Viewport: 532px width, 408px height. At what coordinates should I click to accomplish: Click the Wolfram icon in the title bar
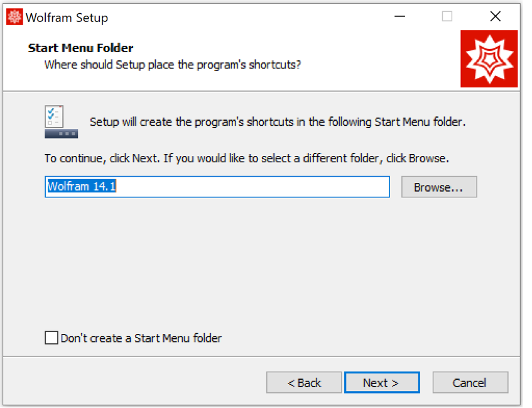[14, 18]
